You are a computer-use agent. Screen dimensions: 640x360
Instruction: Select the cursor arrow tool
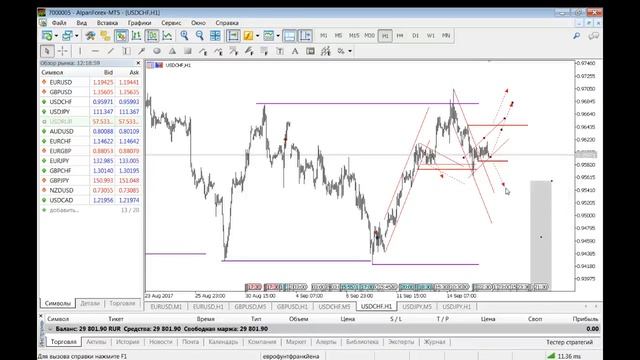click(47, 51)
